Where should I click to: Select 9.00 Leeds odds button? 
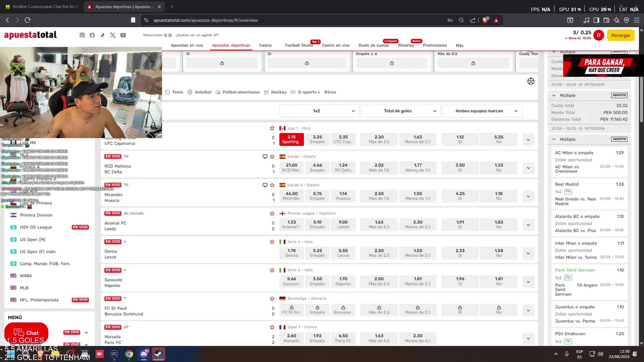click(x=343, y=224)
